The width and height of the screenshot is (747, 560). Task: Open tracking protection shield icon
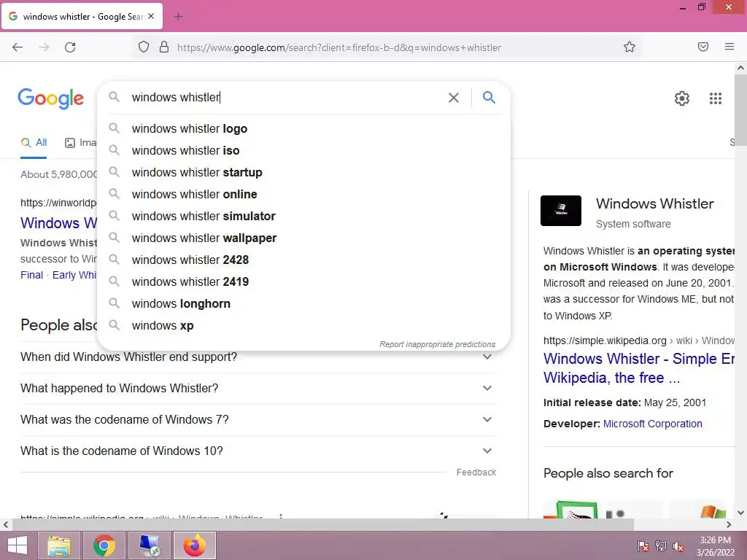144,47
